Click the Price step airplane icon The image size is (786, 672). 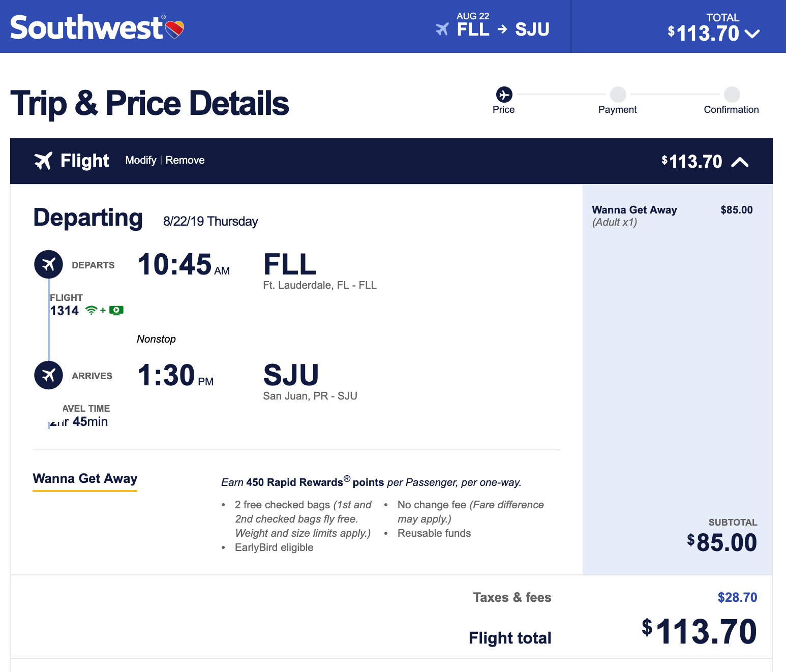504,95
